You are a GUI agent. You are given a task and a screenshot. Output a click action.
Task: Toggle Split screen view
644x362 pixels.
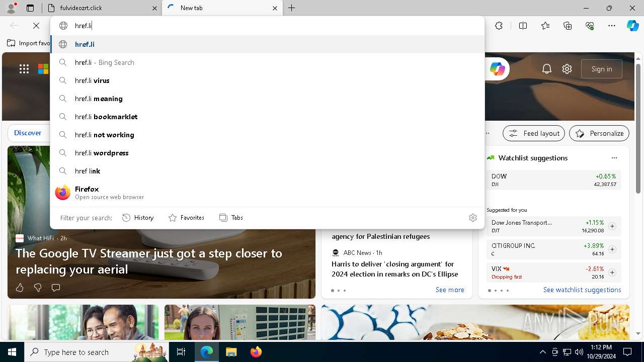(523, 26)
